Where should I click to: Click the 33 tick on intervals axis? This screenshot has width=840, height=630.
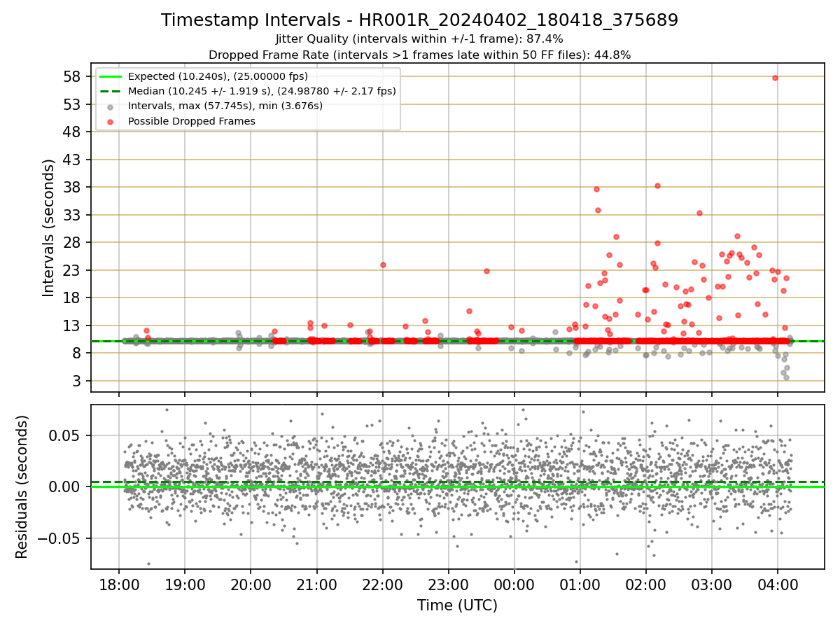point(73,215)
